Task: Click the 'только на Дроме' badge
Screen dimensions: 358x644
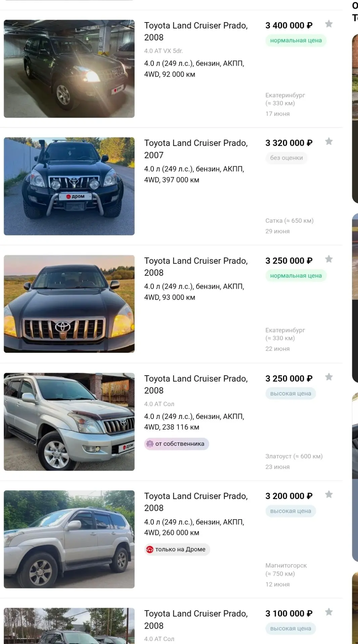Action: (177, 549)
